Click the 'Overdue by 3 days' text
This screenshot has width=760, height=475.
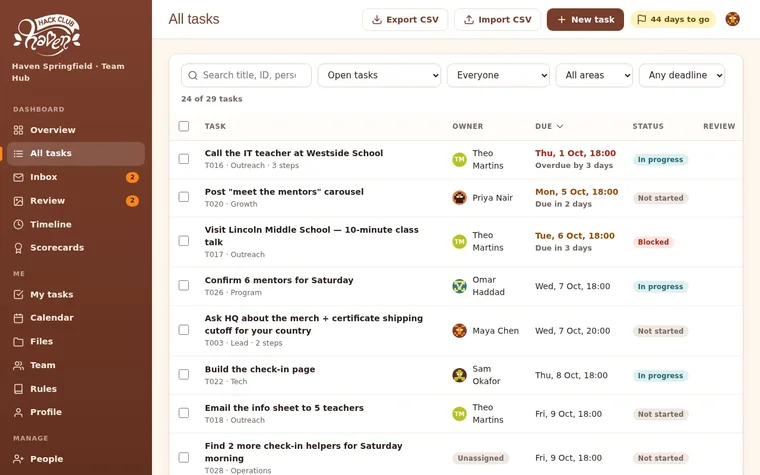coord(574,165)
